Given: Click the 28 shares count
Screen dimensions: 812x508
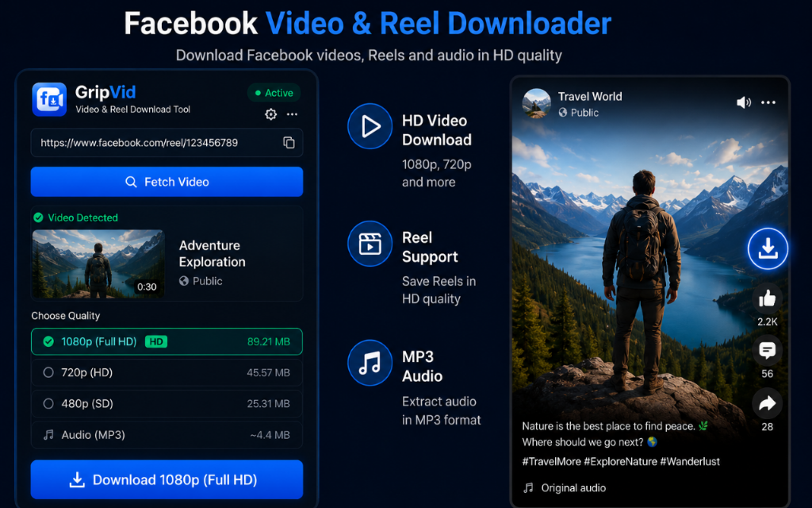Looking at the screenshot, I should 768,426.
